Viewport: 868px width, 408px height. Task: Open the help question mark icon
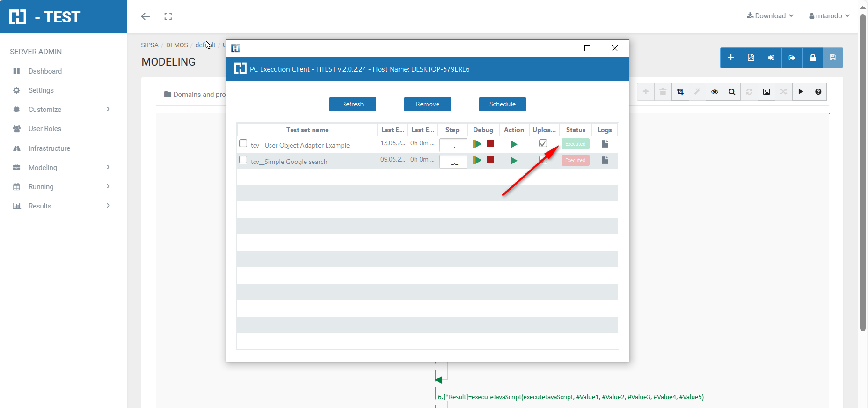(818, 92)
